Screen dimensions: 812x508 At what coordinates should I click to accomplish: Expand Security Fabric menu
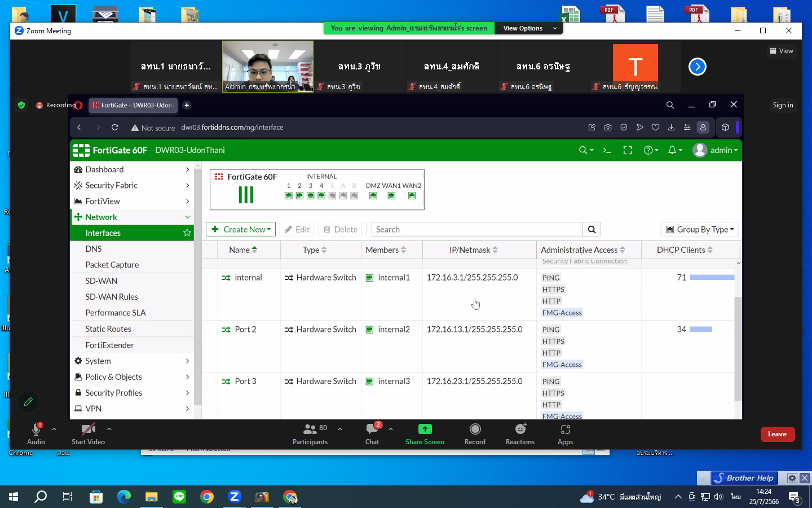coord(132,185)
